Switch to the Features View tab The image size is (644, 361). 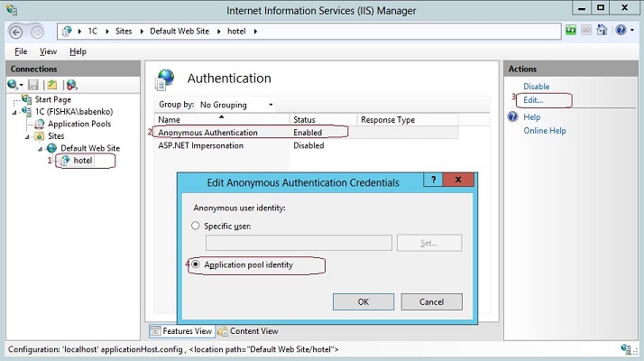point(181,331)
